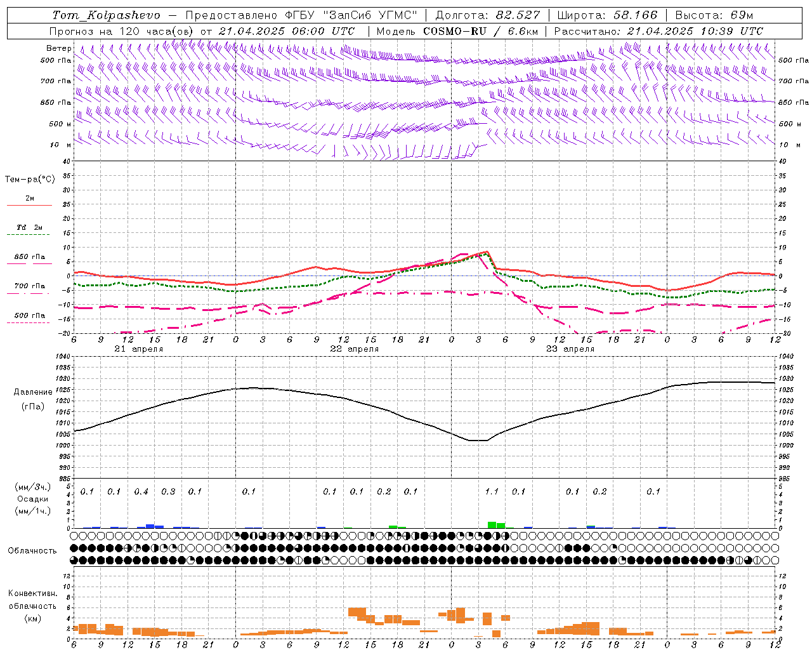Click the 21 апреля date label

[x=138, y=349]
